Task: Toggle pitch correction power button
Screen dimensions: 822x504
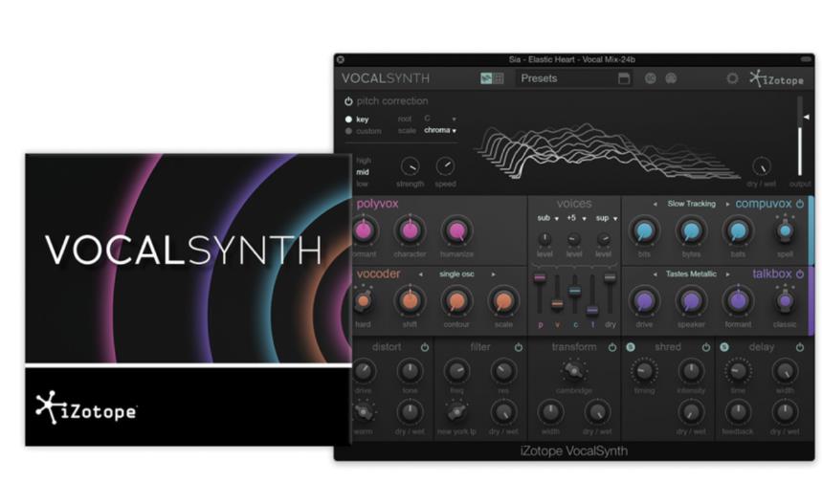Action: (348, 101)
